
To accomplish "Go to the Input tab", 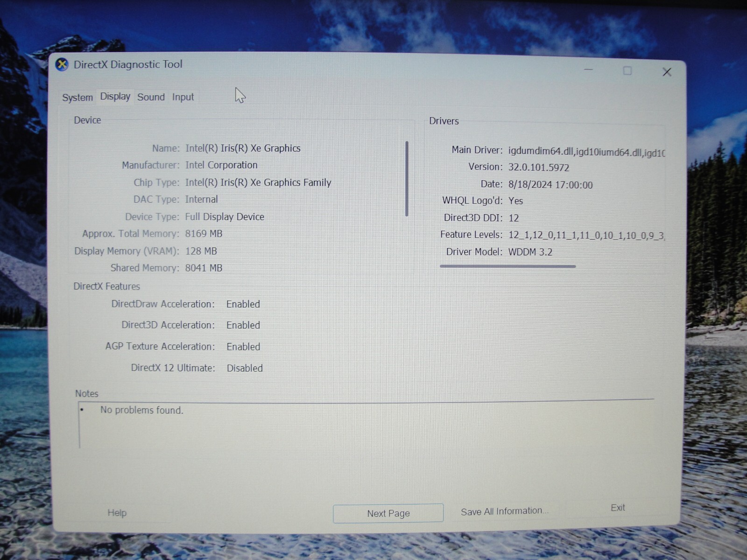I will pos(183,97).
